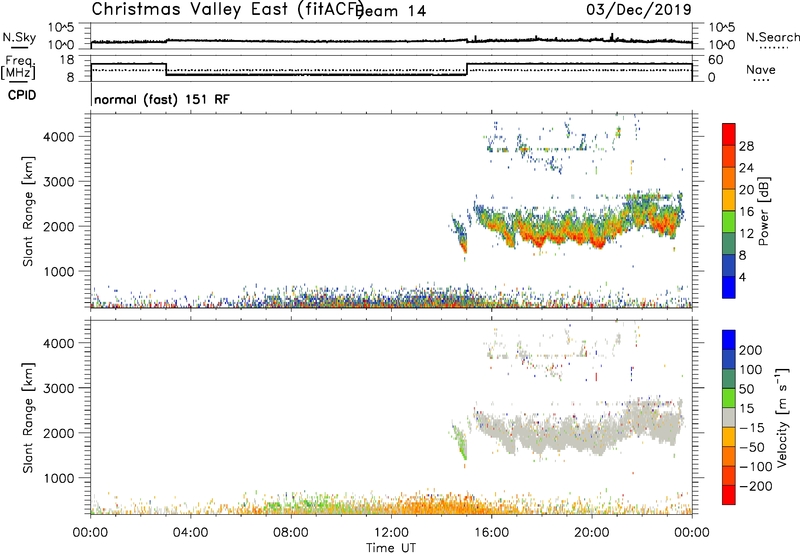Click the '60' tick on Nave axis
This screenshot has width=800, height=554.
[x=716, y=60]
